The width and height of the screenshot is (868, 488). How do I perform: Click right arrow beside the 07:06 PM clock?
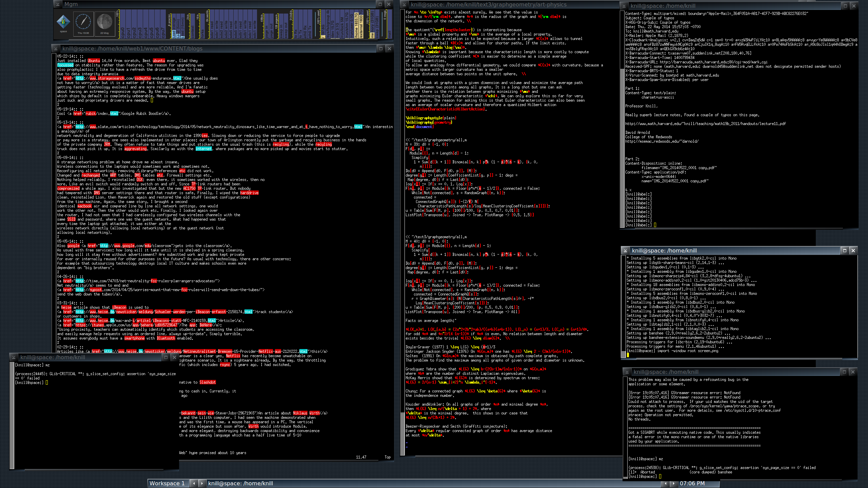click(x=673, y=484)
